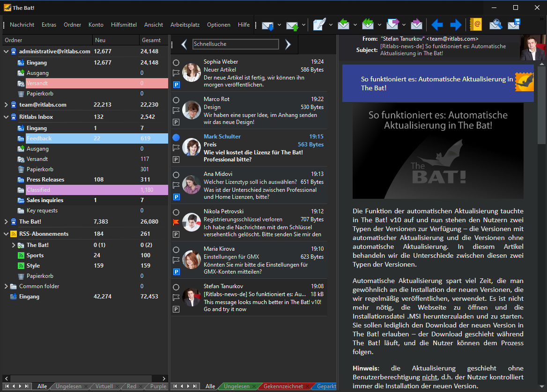Park the Marco Rot message
The image size is (547, 392).
pyautogui.click(x=177, y=122)
